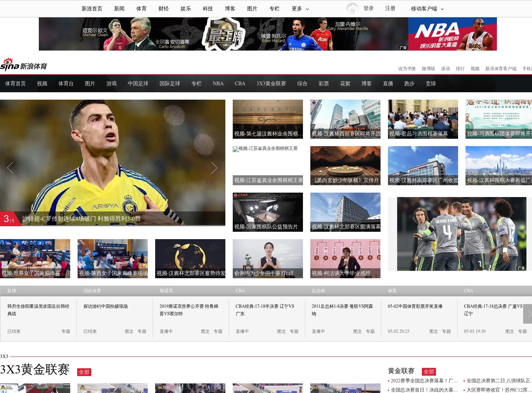Open video thumbnail 汉酱杯南部赛区广州收官
This screenshot has width=532, height=393.
(423, 166)
